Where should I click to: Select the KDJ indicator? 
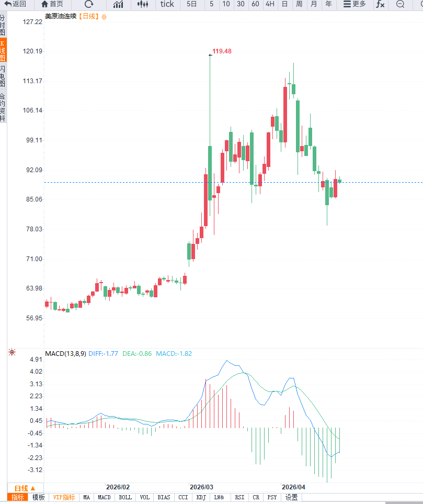[x=201, y=497]
